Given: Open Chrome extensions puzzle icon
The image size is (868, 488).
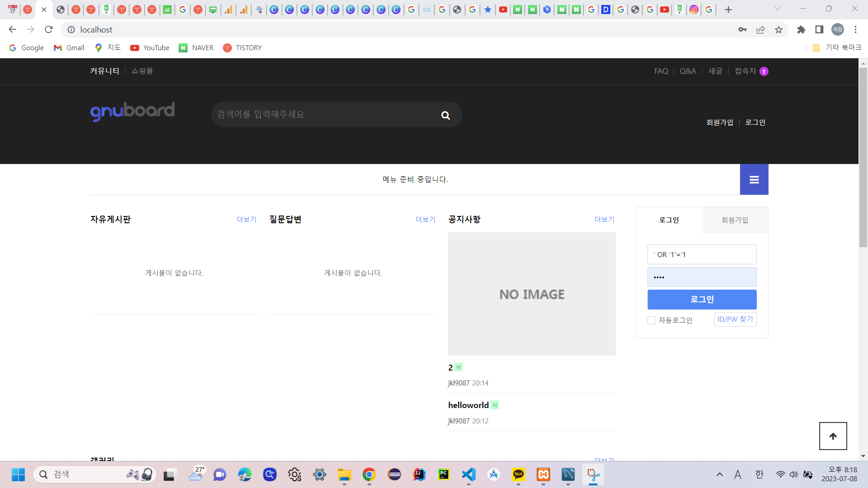Looking at the screenshot, I should coord(801,30).
